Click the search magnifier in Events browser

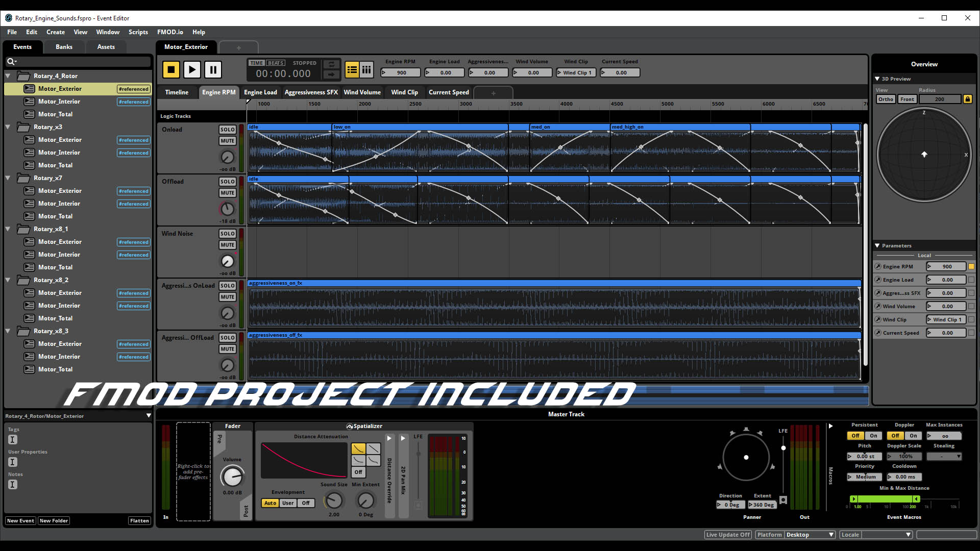[11, 62]
